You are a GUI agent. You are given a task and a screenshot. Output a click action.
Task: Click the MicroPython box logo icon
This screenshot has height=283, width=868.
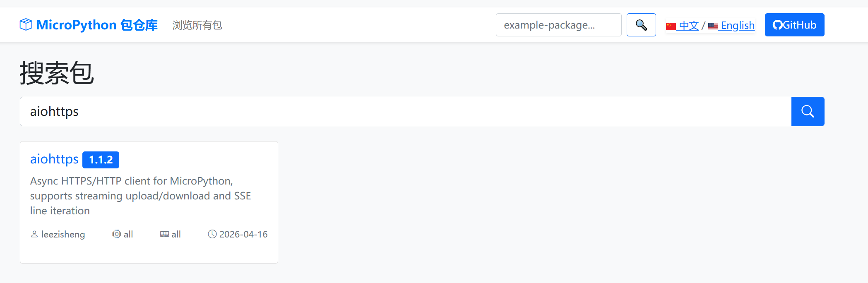(26, 25)
